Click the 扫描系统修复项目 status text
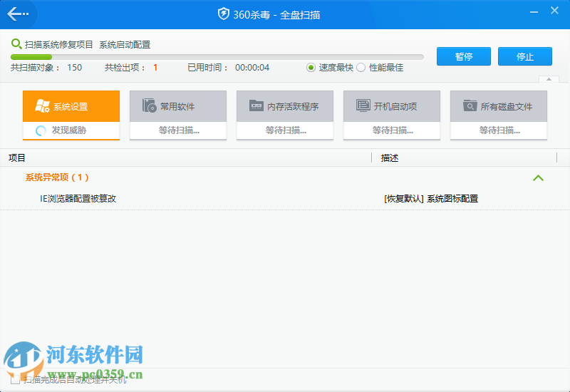 coord(59,45)
